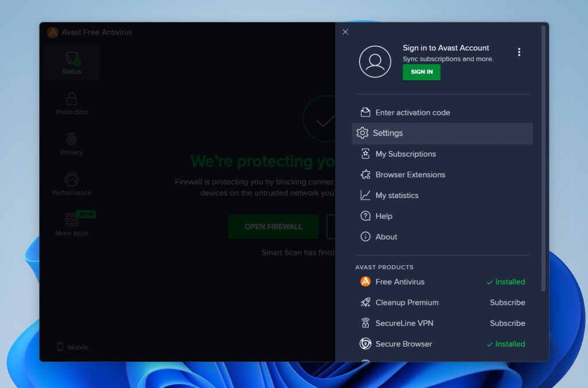This screenshot has height=388, width=588.
Task: Open Settings from the menu
Action: click(388, 133)
